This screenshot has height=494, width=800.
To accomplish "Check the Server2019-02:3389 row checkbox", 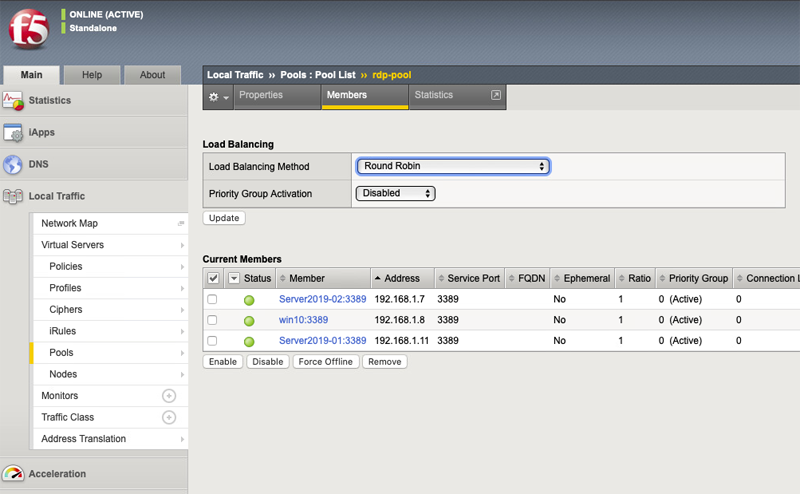I will point(212,299).
